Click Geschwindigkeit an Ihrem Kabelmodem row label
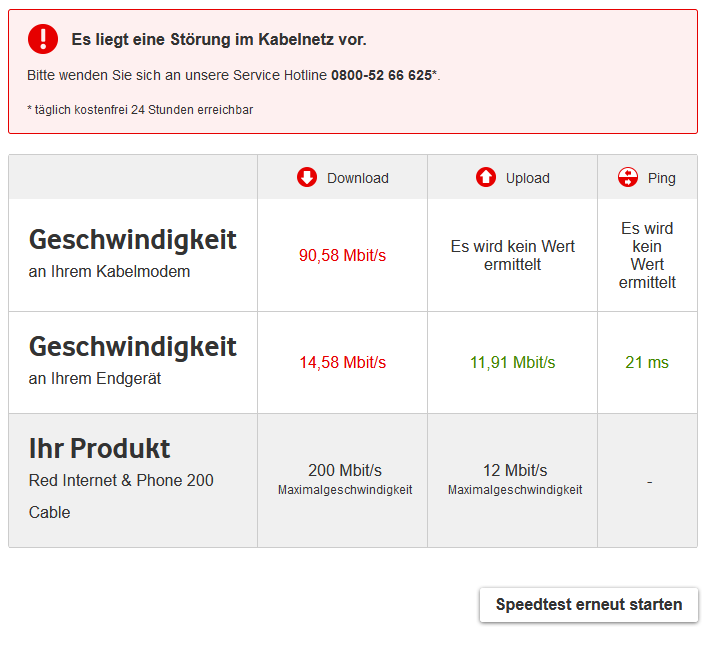The image size is (715, 647). pos(132,254)
